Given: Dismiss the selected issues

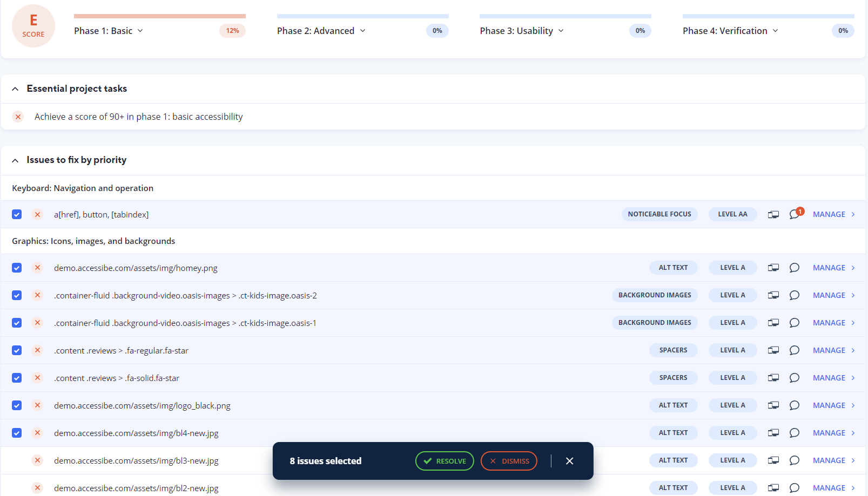Looking at the screenshot, I should point(509,461).
